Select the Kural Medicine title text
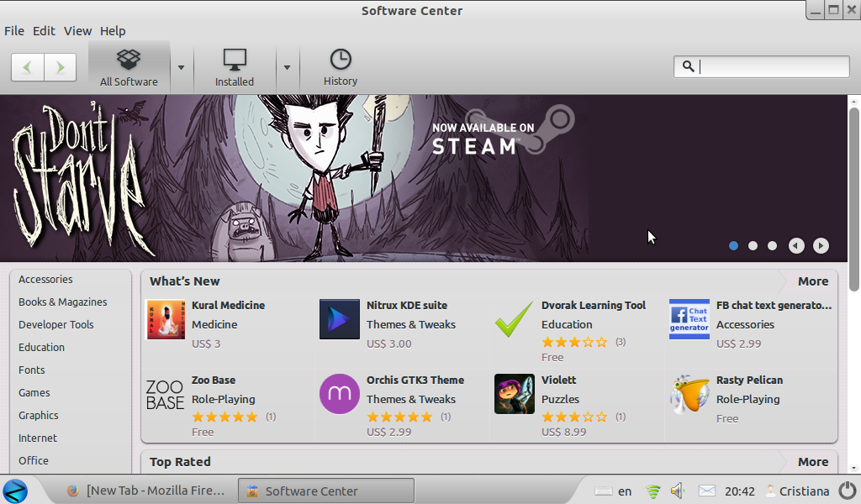861x504 pixels. pyautogui.click(x=228, y=306)
